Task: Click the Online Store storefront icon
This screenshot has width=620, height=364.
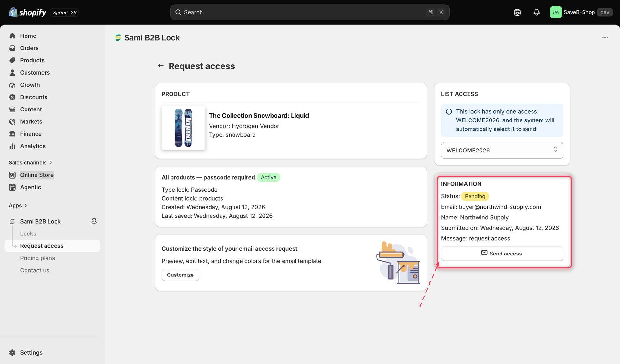Action: pos(12,175)
